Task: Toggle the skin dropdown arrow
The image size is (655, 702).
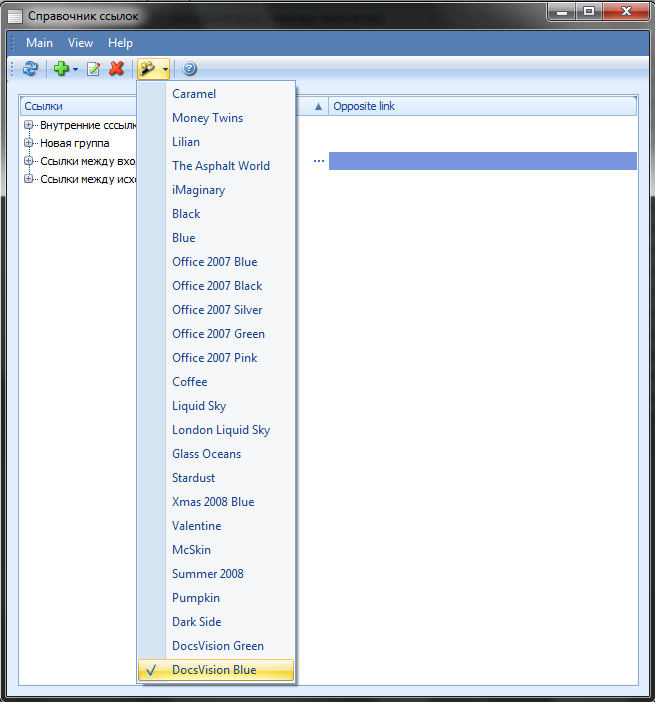Action: tap(165, 69)
